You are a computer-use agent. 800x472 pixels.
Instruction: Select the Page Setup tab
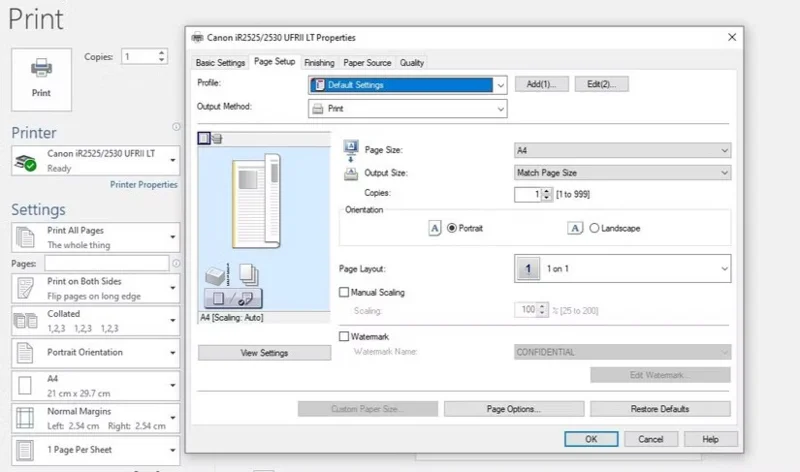click(x=274, y=62)
